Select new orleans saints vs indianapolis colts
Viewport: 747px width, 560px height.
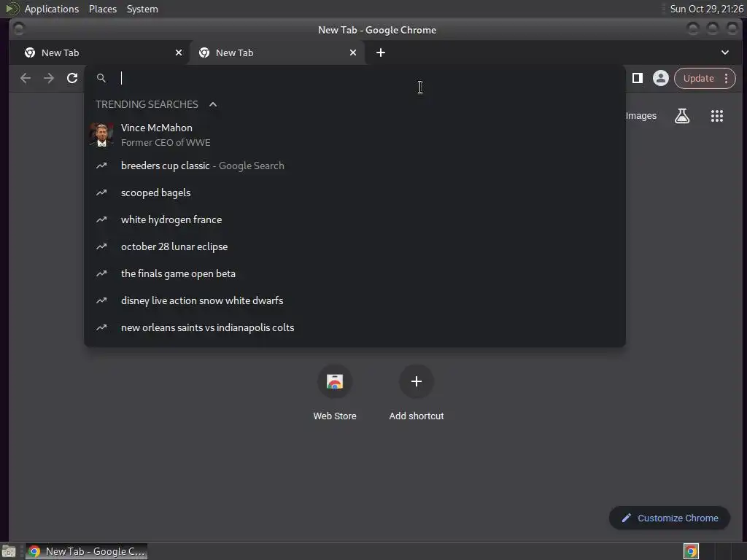[355, 327]
